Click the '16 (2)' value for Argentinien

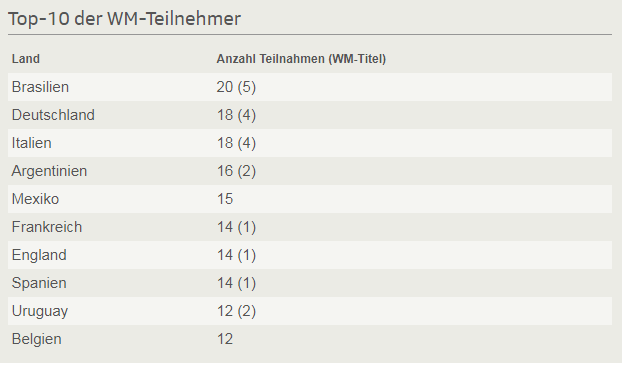pos(236,171)
